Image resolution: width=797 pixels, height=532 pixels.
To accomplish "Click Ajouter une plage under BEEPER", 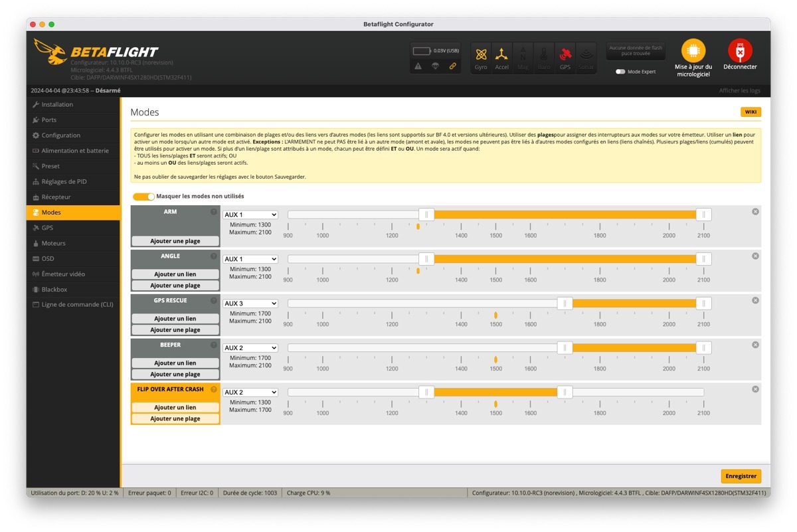I will pos(175,375).
